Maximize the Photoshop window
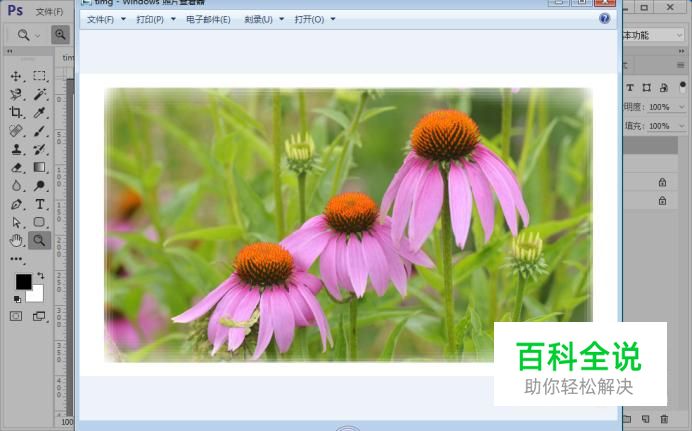 644,7
